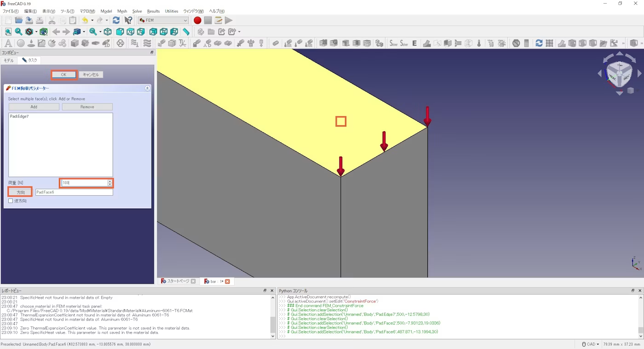The height and width of the screenshot is (349, 644).
Task: Add a fixed constraint lock icon
Action: tap(196, 43)
